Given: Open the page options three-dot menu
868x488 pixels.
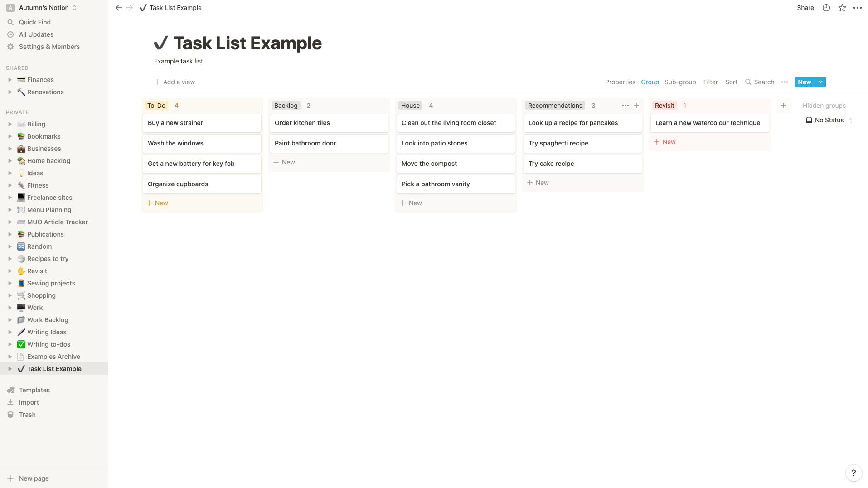Looking at the screenshot, I should 858,8.
